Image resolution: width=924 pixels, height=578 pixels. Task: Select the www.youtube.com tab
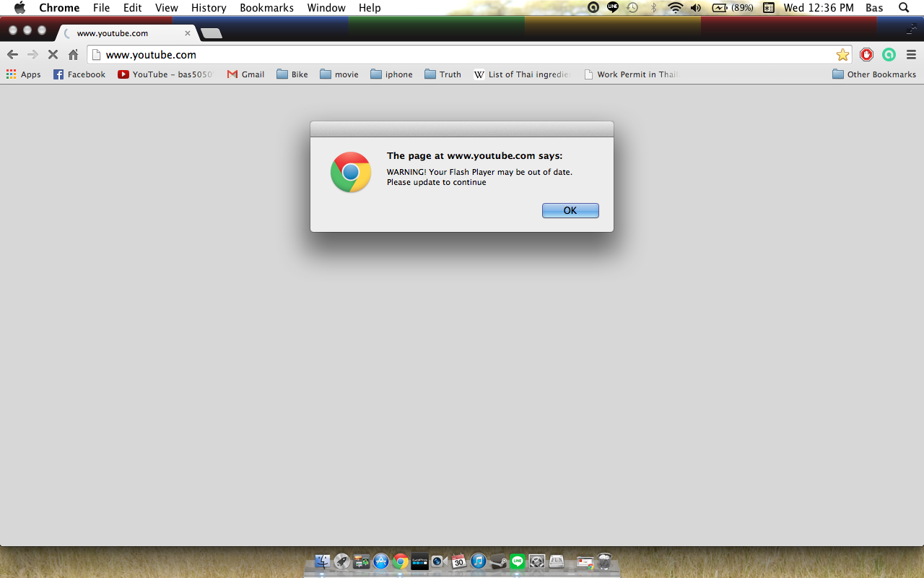[126, 33]
